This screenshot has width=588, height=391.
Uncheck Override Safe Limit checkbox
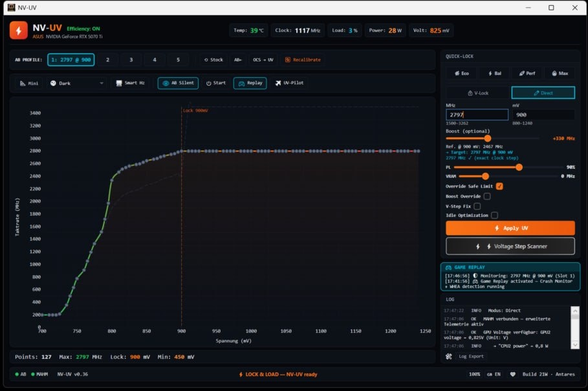click(x=499, y=186)
